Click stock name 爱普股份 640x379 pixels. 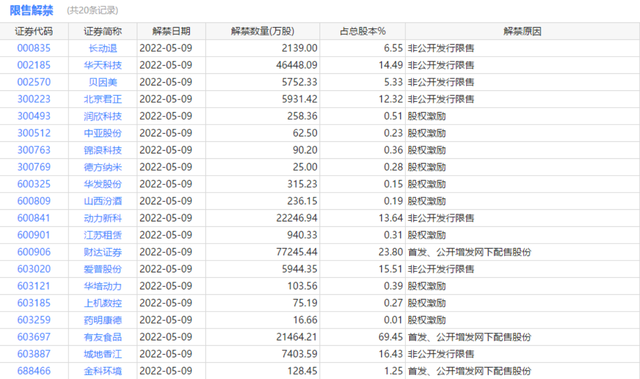tap(103, 269)
